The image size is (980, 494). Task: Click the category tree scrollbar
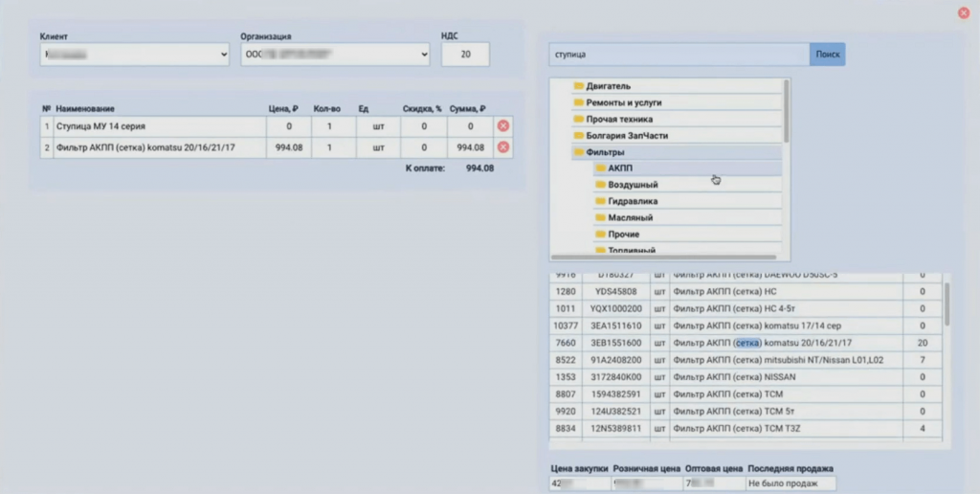coord(787,110)
